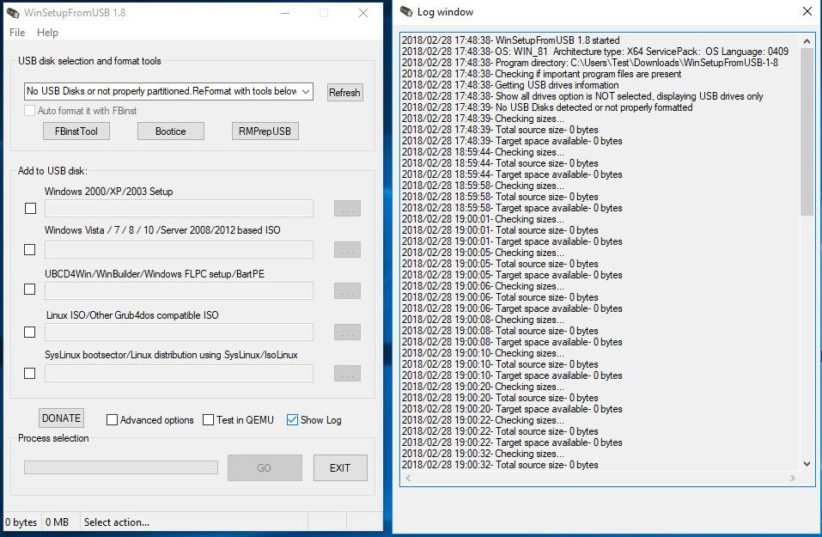
Task: Click the Linux ISO path input field
Action: [x=179, y=332]
